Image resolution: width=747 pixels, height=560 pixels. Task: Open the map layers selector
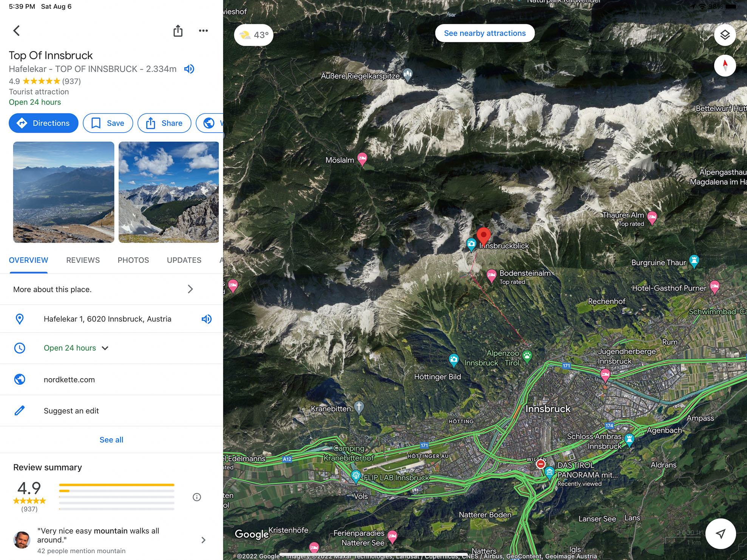pyautogui.click(x=725, y=35)
